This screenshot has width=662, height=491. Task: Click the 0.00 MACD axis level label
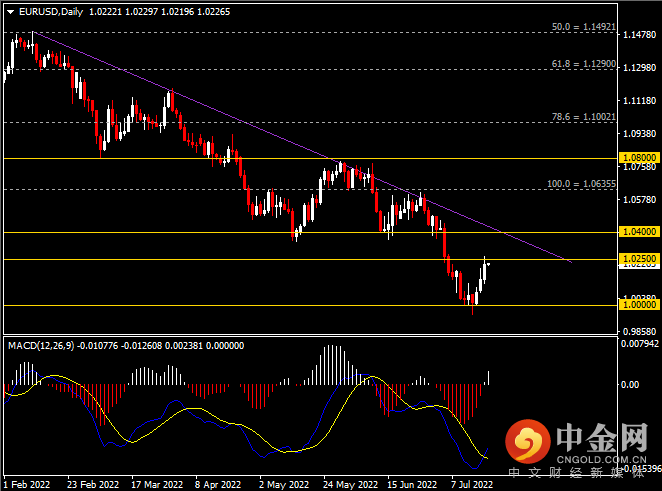(x=630, y=385)
